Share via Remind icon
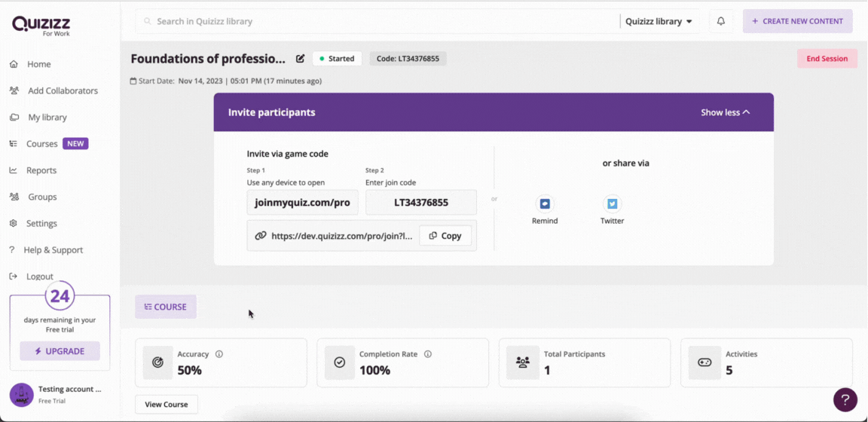Screen dimensions: 868x422 545,203
